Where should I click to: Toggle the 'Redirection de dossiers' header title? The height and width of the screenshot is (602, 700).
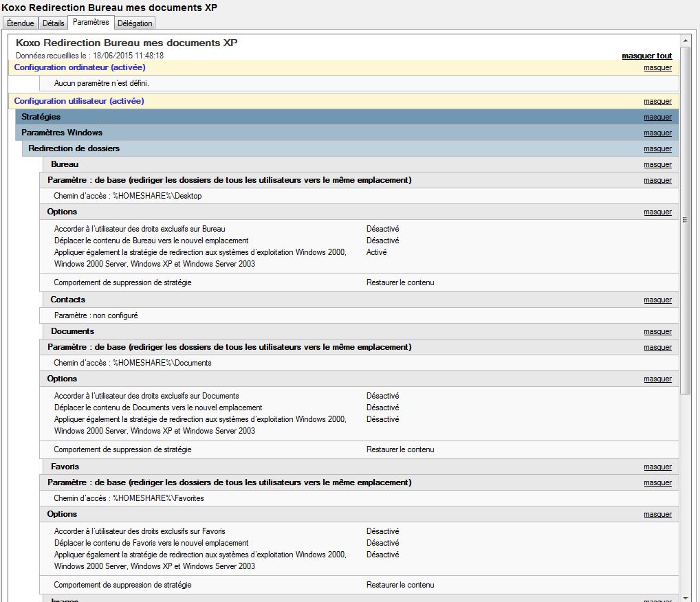(74, 148)
